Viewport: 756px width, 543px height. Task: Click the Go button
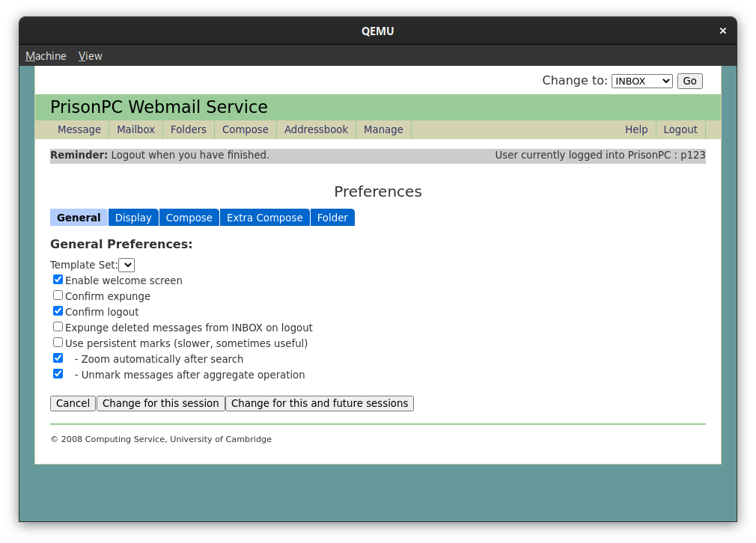point(689,81)
